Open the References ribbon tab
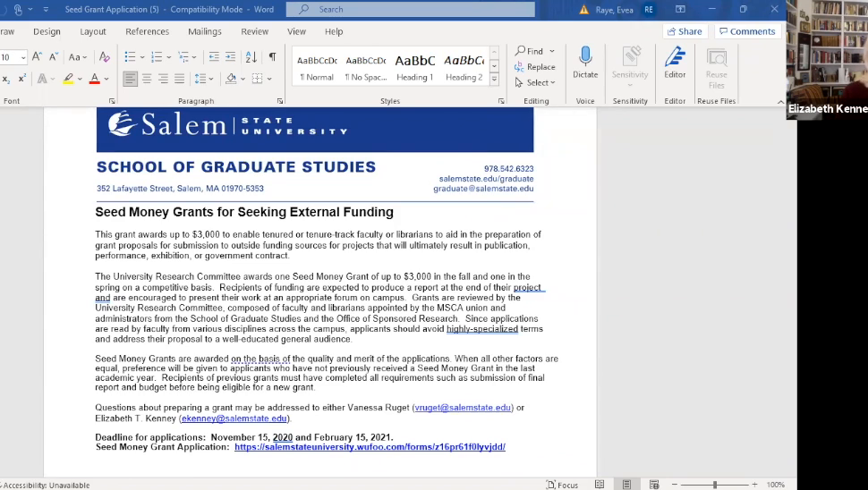 click(x=148, y=31)
